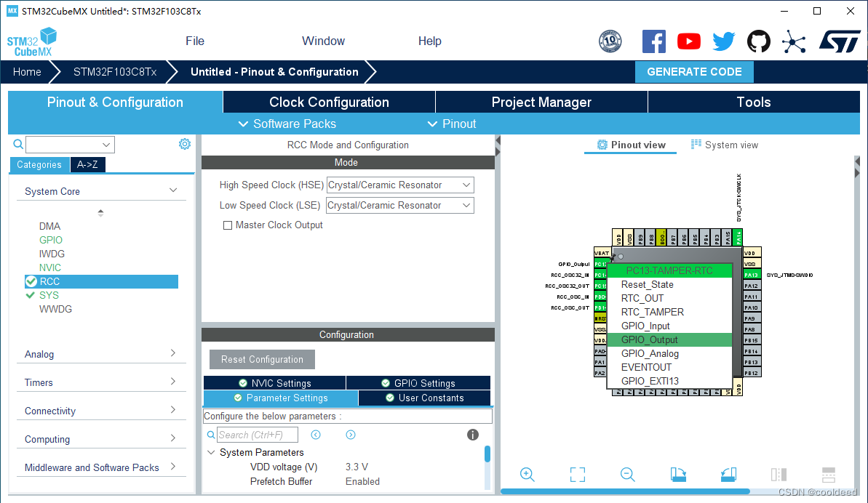Open the GitHub icon
The image size is (868, 503).
pyautogui.click(x=758, y=41)
